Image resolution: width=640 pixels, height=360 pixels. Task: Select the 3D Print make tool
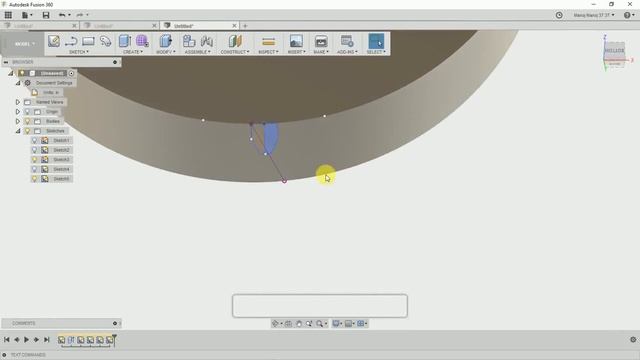click(321, 41)
